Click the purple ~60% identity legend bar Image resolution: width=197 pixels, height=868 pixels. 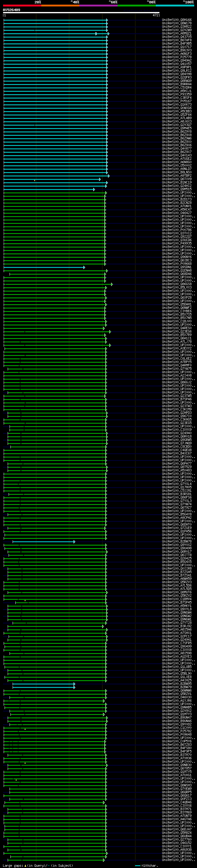pyautogui.click(x=99, y=6)
